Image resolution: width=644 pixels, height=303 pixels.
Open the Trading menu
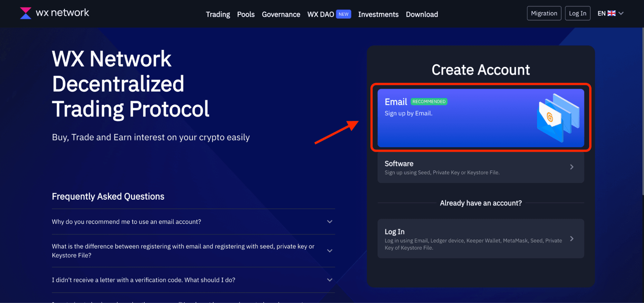click(218, 15)
